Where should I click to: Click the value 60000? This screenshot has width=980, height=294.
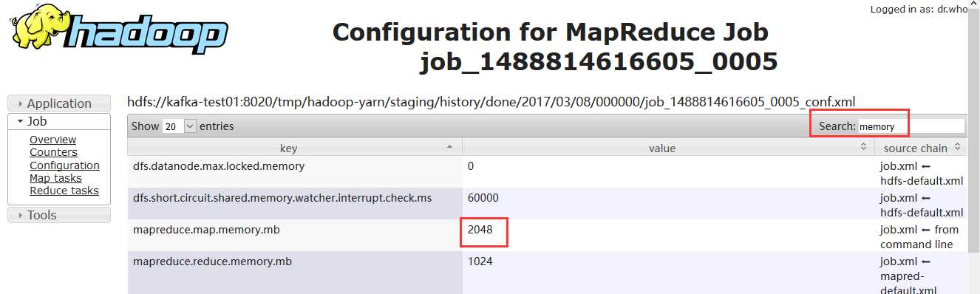(483, 198)
